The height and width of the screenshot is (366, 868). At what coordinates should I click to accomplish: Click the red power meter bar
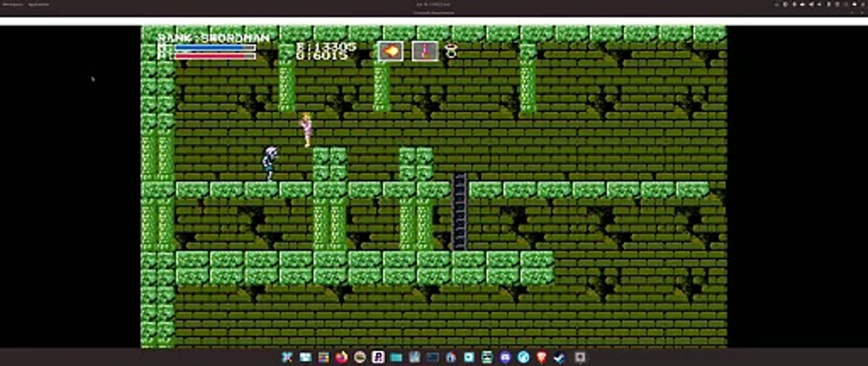[215, 56]
